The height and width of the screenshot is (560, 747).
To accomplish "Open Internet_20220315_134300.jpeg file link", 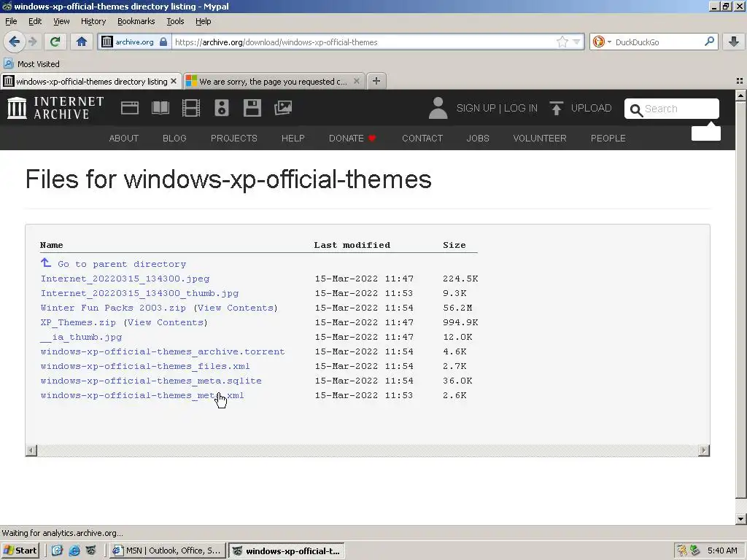I will (125, 279).
